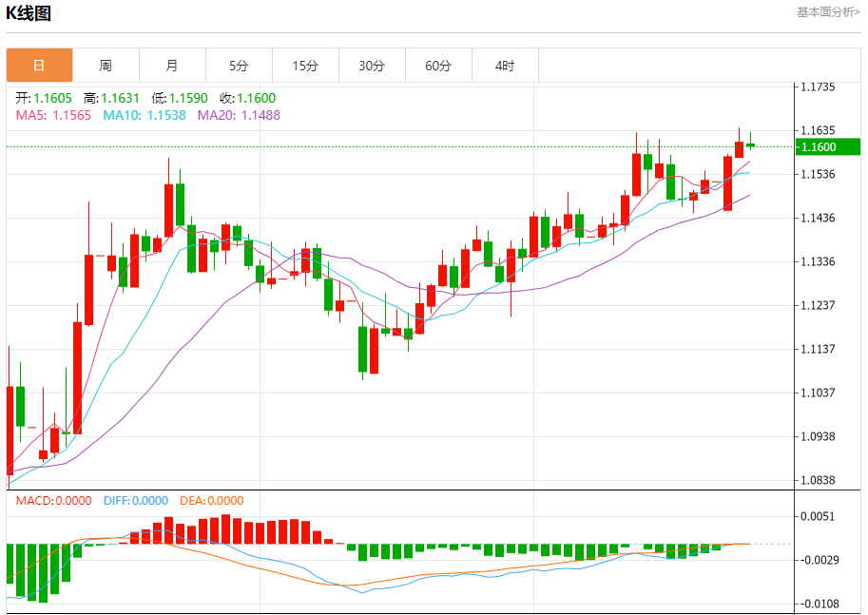Click the DEA: 0.0000 label
Screen dimensions: 868x615
point(211,501)
